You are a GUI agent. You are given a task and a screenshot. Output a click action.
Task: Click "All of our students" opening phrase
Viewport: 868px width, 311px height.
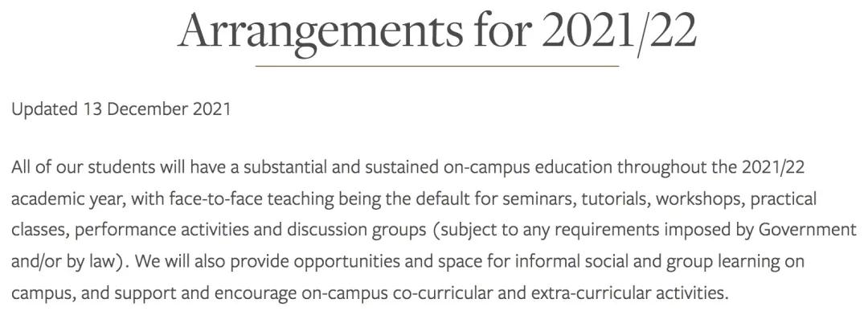(83, 167)
